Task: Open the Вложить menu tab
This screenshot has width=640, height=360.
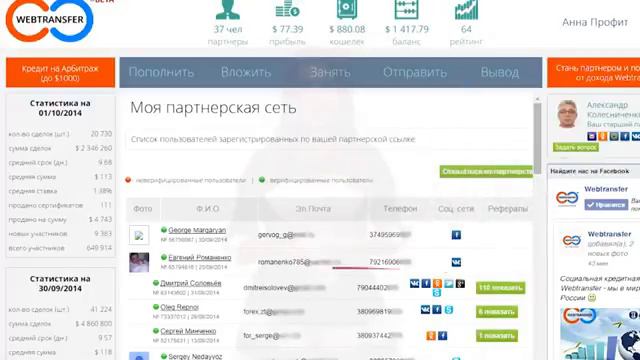Action: coord(246,72)
